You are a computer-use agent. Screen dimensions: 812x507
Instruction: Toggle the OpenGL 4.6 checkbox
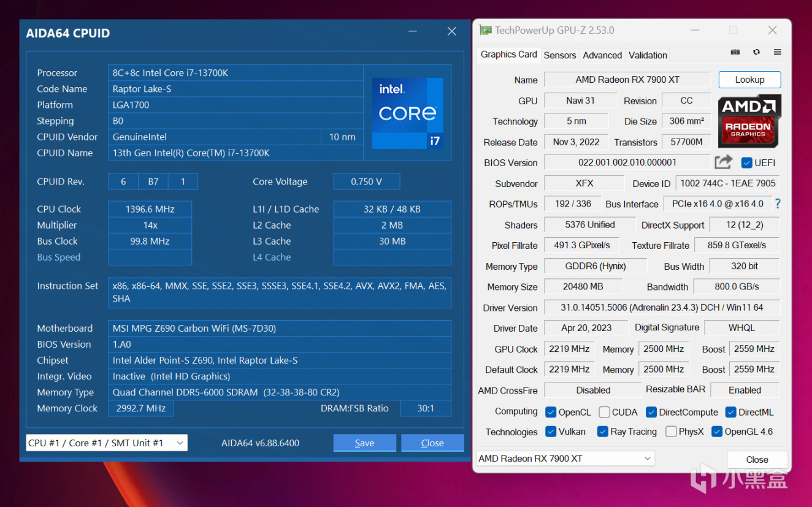(x=717, y=432)
